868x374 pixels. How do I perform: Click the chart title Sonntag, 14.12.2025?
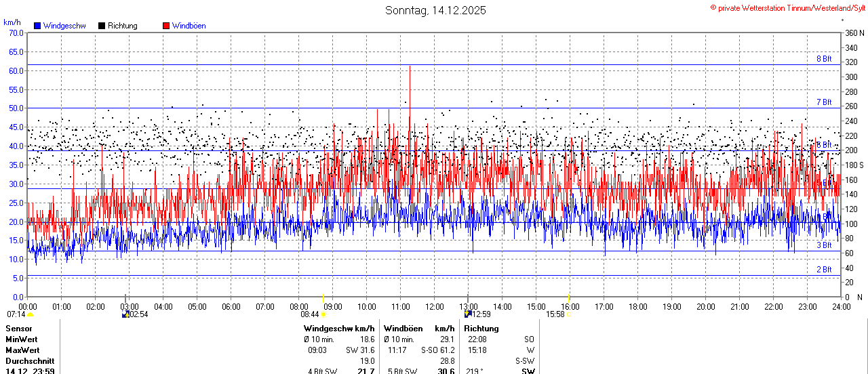[x=435, y=10]
